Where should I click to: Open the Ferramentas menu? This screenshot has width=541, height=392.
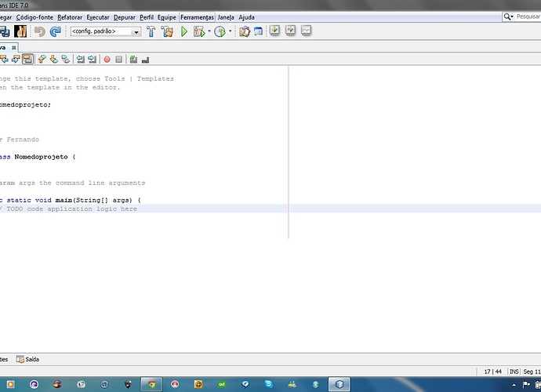pos(197,17)
